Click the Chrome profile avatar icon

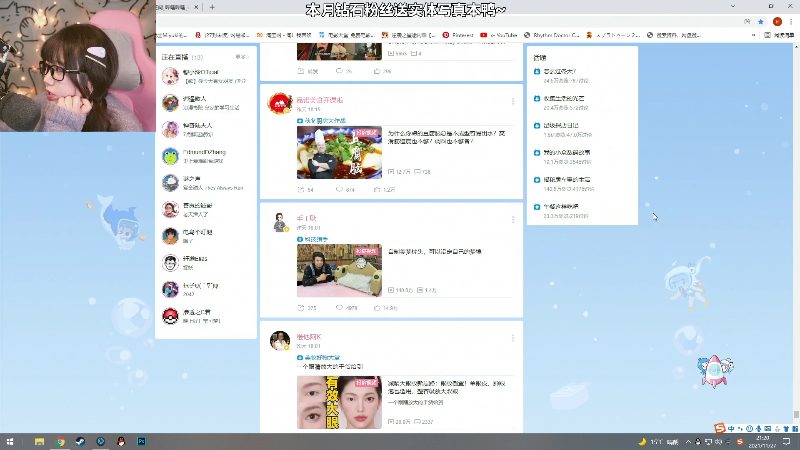[x=777, y=21]
